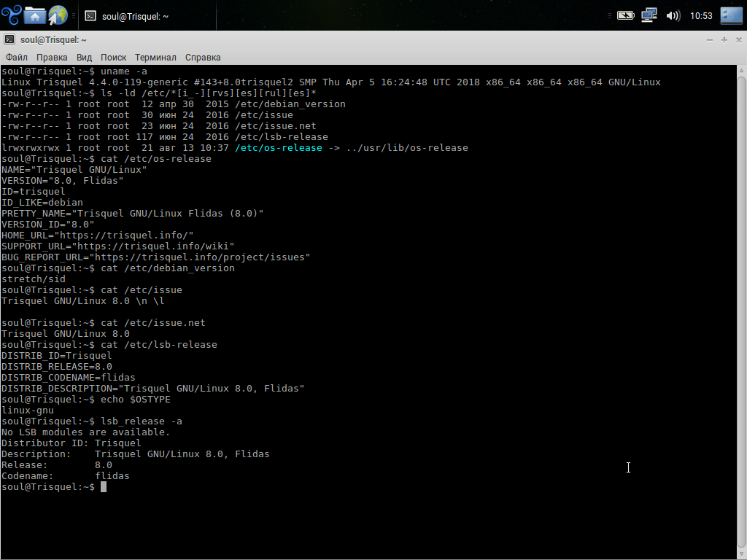Click the '/etc/lsb-release' listing row
This screenshot has width=747, height=560.
(x=164, y=137)
